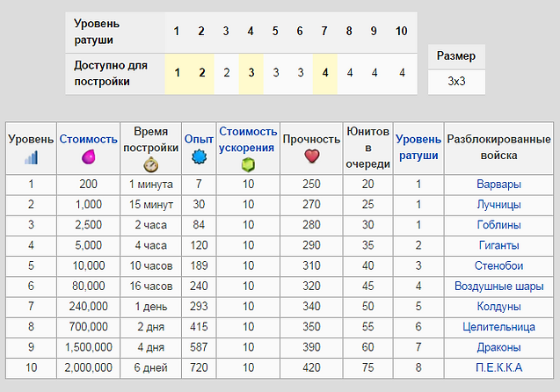Viewport: 560px width, 392px height.
Task: Open the Стоимость header link
Action: point(88,139)
